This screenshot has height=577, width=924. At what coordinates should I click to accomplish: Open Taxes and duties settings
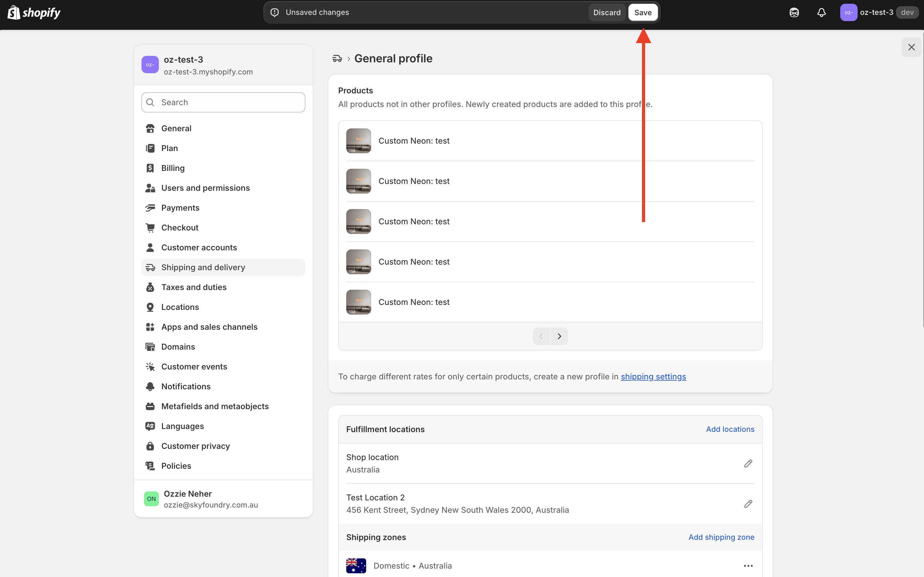click(x=194, y=287)
